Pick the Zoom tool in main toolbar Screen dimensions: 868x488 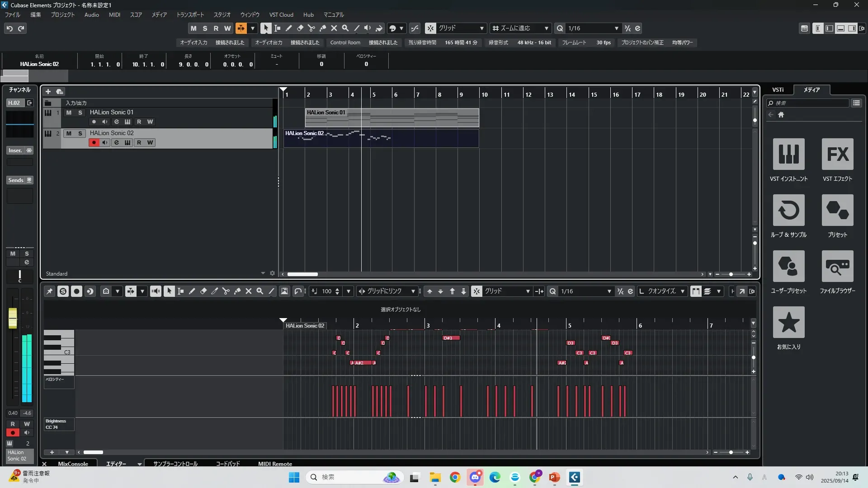[x=345, y=28]
